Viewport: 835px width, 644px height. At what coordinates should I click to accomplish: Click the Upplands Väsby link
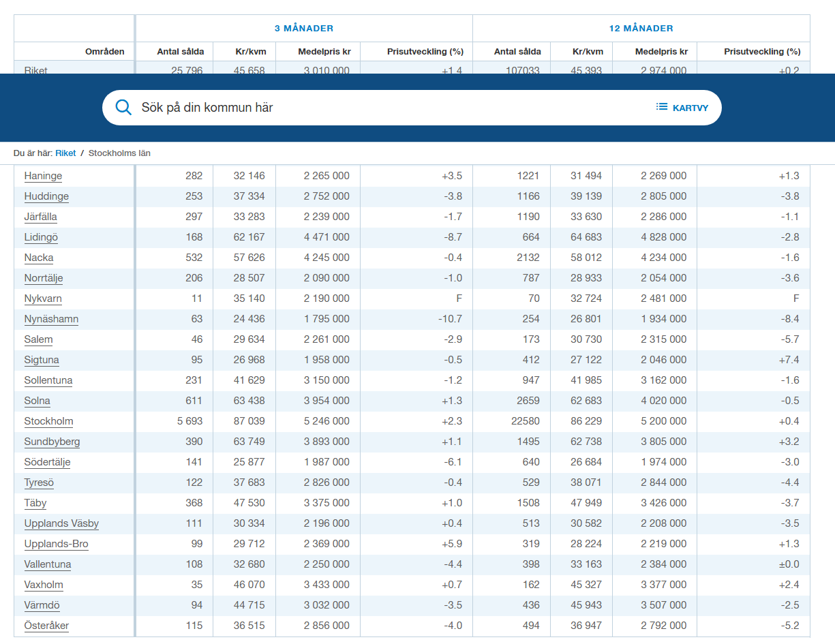(x=61, y=523)
